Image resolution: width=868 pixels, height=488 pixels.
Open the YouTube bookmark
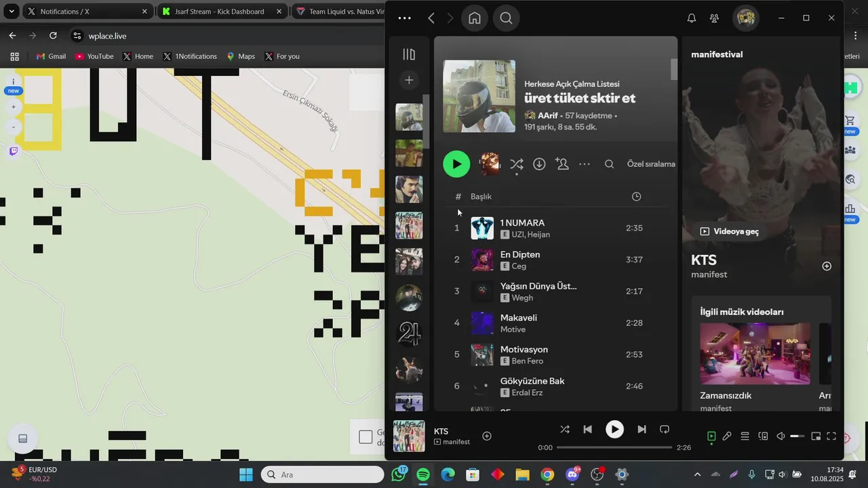point(94,56)
